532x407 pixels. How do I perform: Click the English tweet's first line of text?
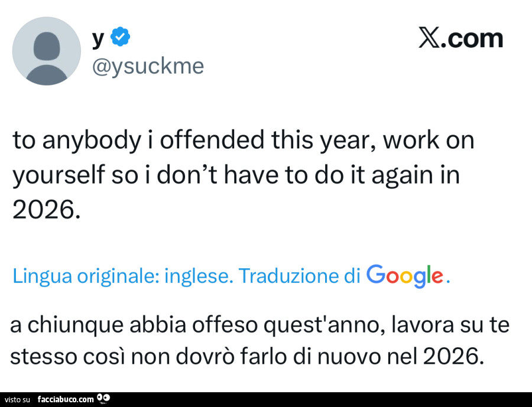244,141
